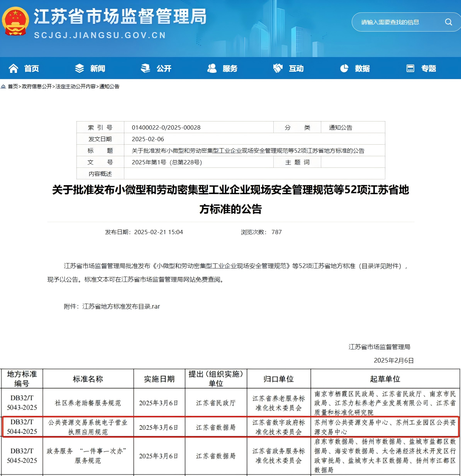Image resolution: width=461 pixels, height=476 pixels.
Task: Click the national emblem logo
Action: click(x=15, y=22)
